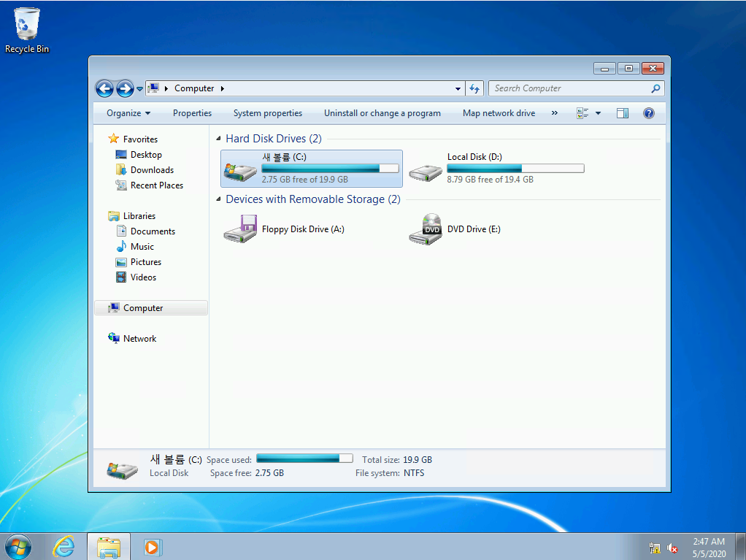Select Uninstall or change a program
The width and height of the screenshot is (746, 560).
(x=382, y=113)
